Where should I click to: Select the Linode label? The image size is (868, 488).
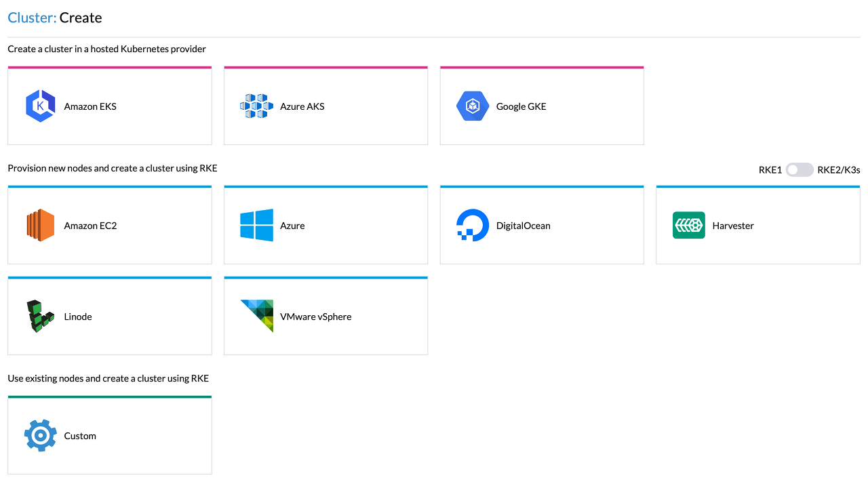pyautogui.click(x=78, y=317)
